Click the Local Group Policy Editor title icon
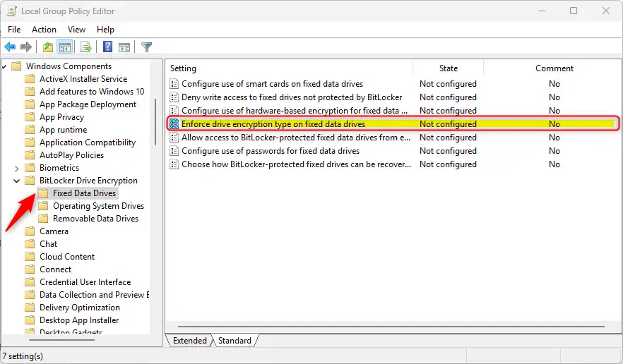 [x=11, y=11]
